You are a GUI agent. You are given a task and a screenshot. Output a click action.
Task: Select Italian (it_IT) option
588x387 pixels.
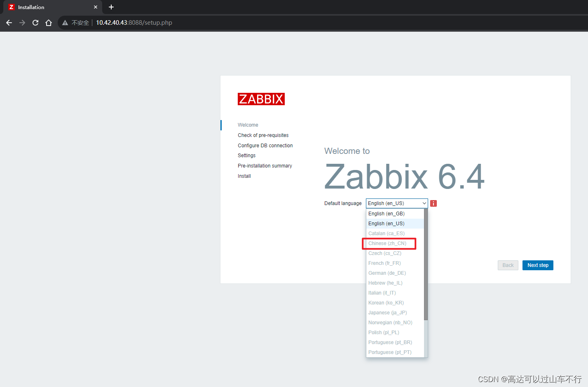pyautogui.click(x=395, y=293)
